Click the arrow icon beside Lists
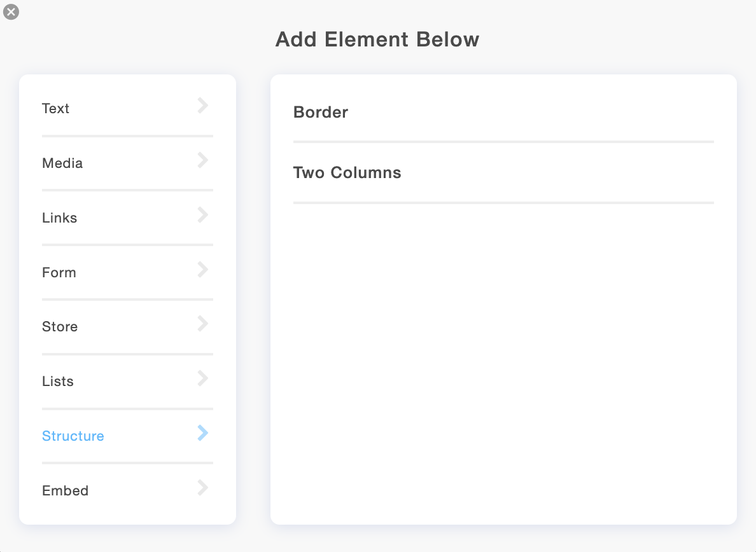Image resolution: width=756 pixels, height=552 pixels. coord(202,378)
